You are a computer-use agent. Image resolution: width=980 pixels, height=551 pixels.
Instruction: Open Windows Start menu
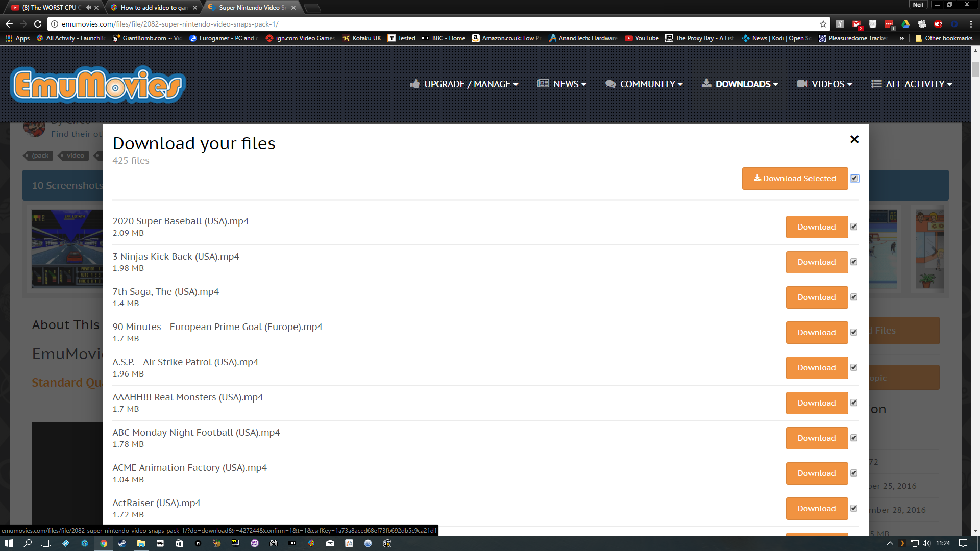[x=9, y=543]
